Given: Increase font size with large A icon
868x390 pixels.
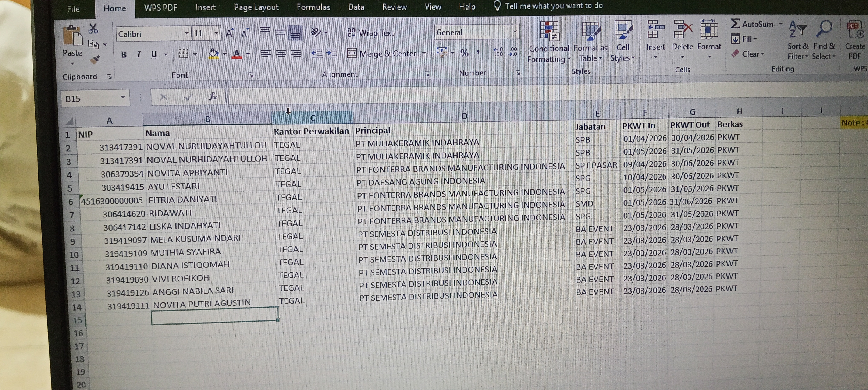Looking at the screenshot, I should coord(230,33).
